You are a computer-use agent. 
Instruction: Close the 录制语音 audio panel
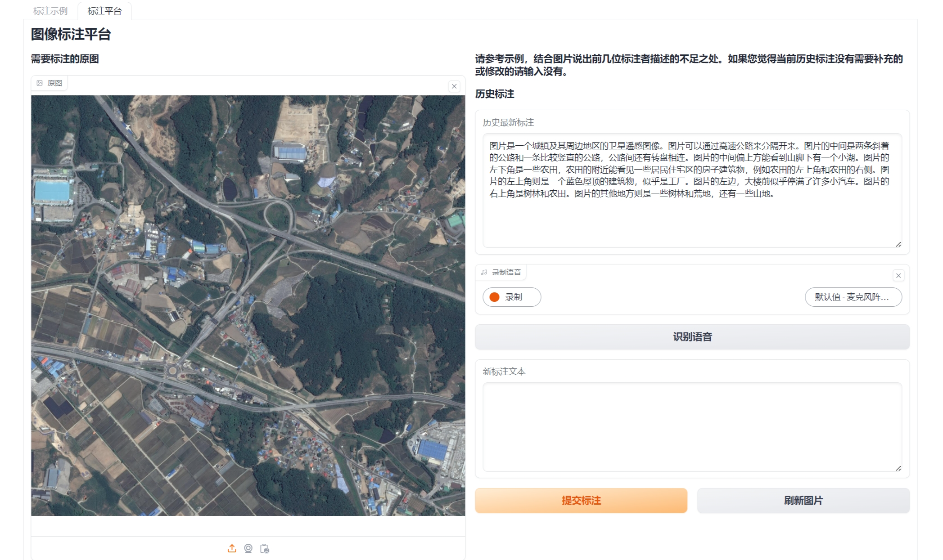click(898, 275)
